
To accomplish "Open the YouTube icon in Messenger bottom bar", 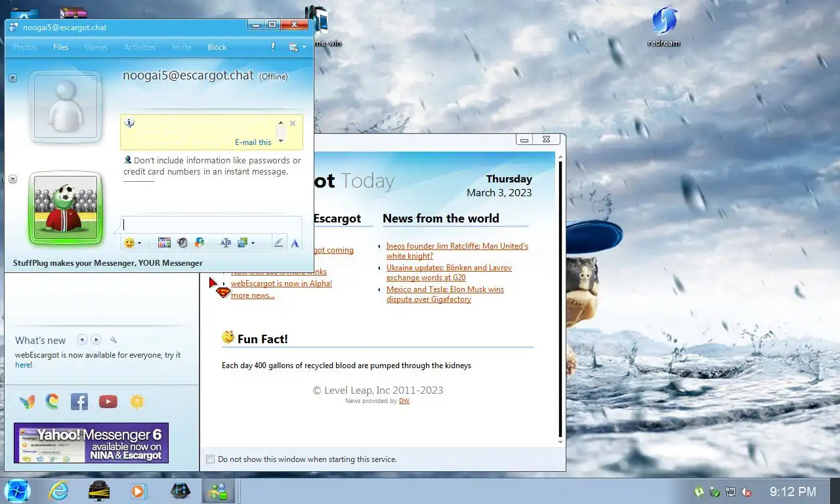I will pos(108,402).
